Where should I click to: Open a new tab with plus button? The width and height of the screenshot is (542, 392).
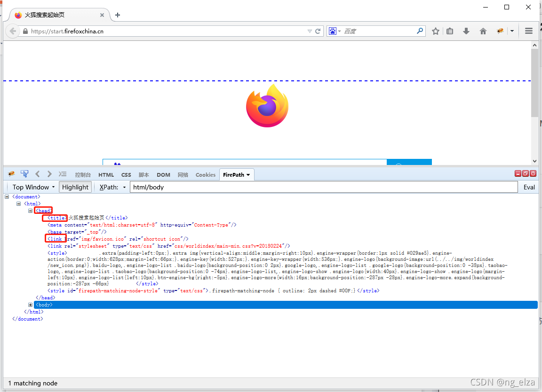point(118,15)
